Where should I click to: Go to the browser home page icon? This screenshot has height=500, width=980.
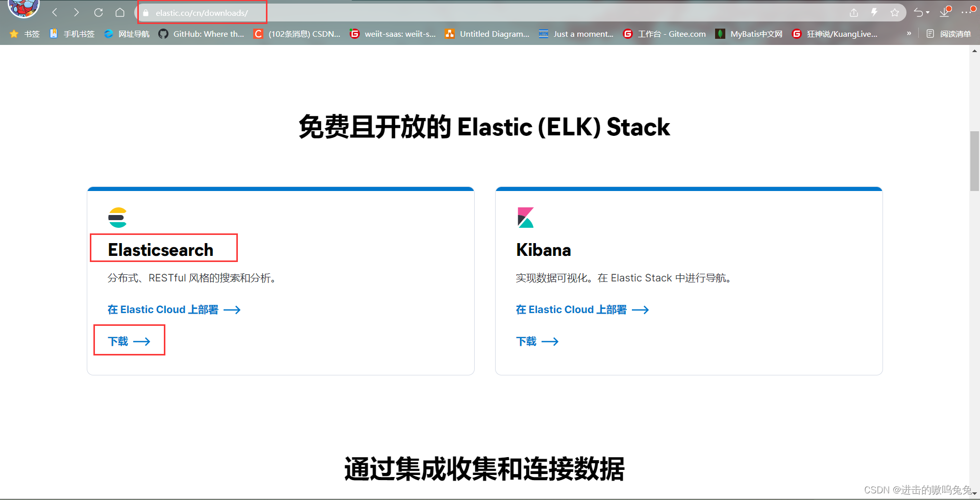pyautogui.click(x=120, y=12)
